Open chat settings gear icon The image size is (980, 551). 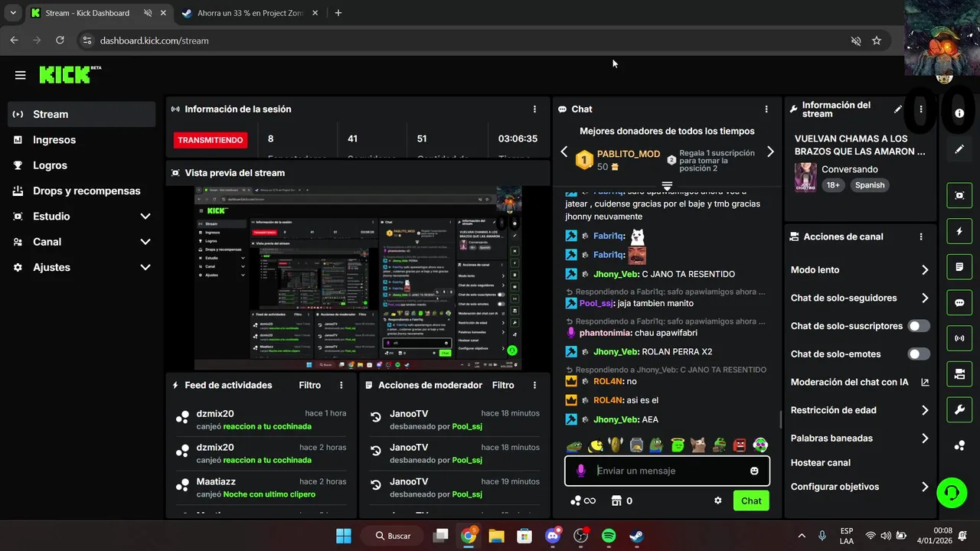[718, 500]
